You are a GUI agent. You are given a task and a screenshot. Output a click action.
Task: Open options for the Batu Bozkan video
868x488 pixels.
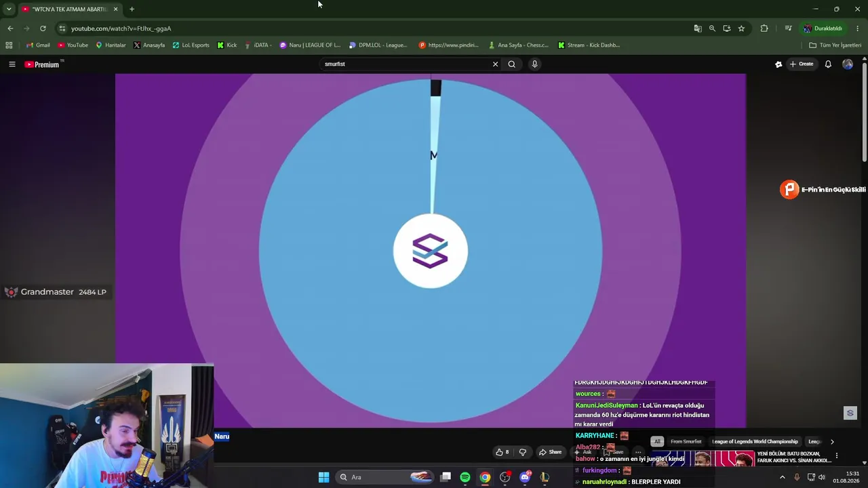tap(837, 456)
